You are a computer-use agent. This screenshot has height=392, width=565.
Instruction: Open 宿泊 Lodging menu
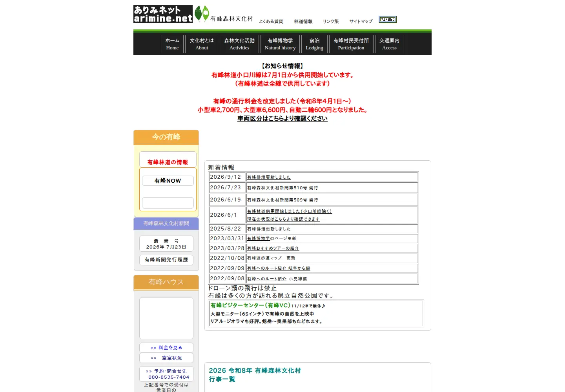(x=314, y=44)
